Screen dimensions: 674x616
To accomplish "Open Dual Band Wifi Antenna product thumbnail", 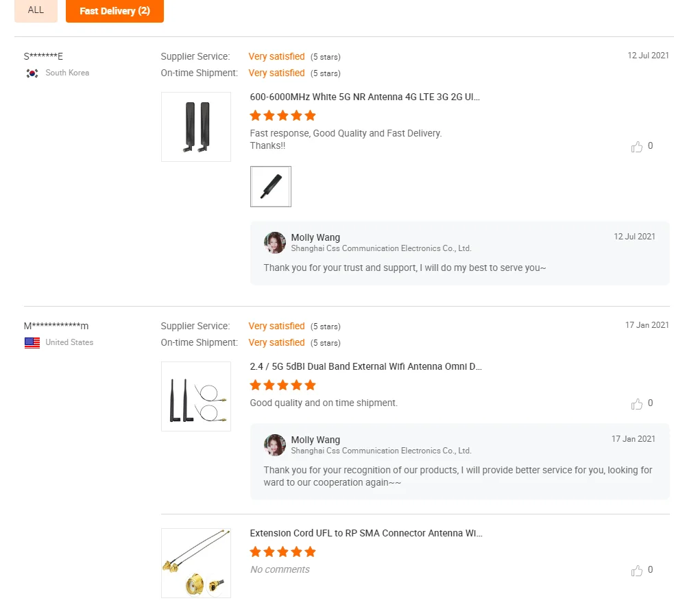I will (x=196, y=396).
